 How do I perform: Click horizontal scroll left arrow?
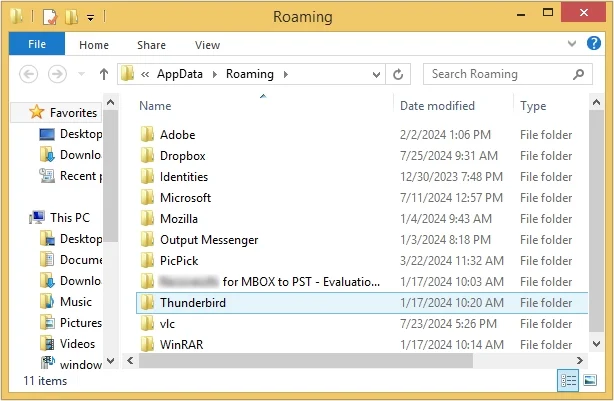pos(130,360)
